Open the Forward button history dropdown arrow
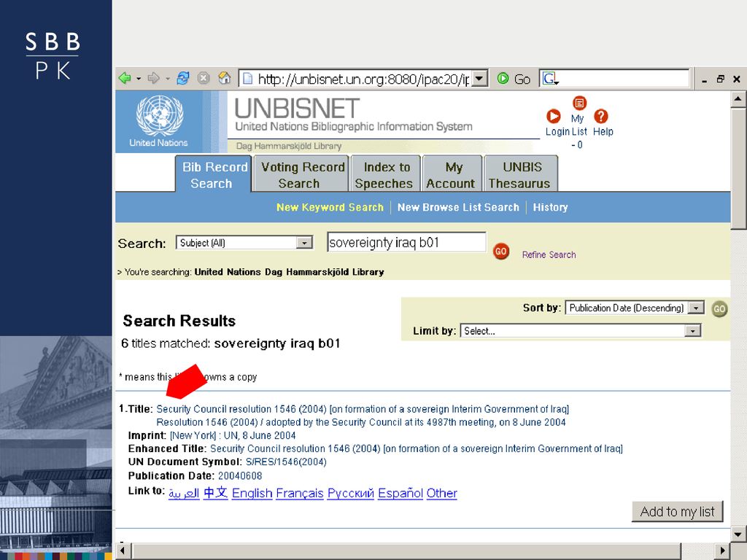Screen dimensions: 747x560 coord(168,79)
